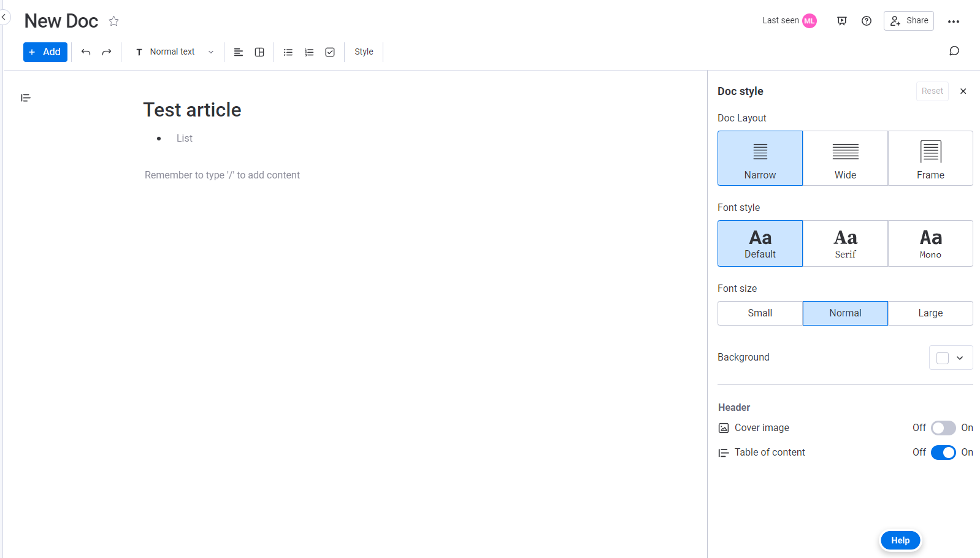Open the Background color dropdown

[951, 357]
